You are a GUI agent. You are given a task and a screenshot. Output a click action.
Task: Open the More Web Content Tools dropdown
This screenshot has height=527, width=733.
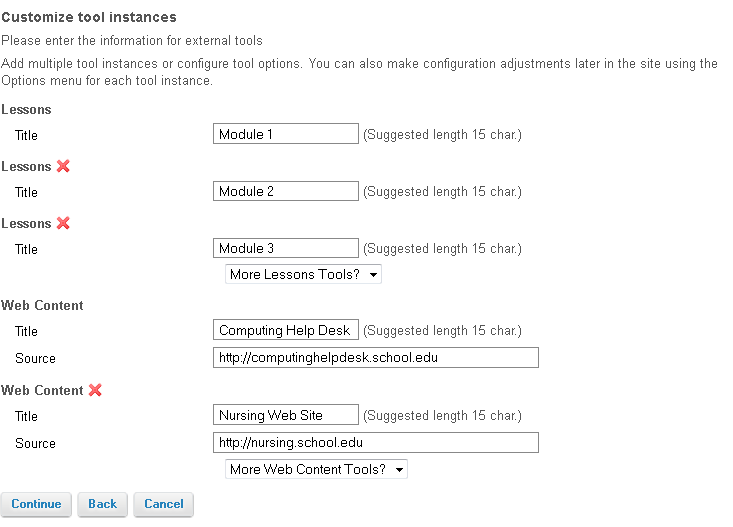pos(316,469)
